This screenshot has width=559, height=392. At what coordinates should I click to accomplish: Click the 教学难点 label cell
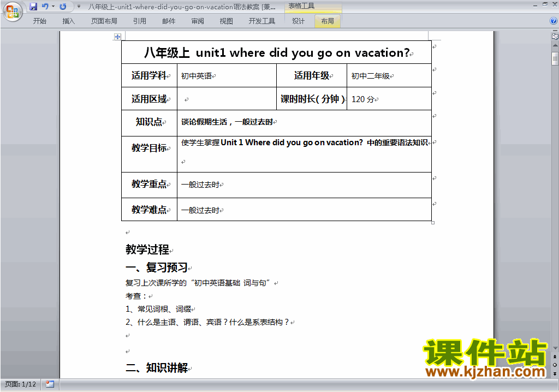(149, 210)
